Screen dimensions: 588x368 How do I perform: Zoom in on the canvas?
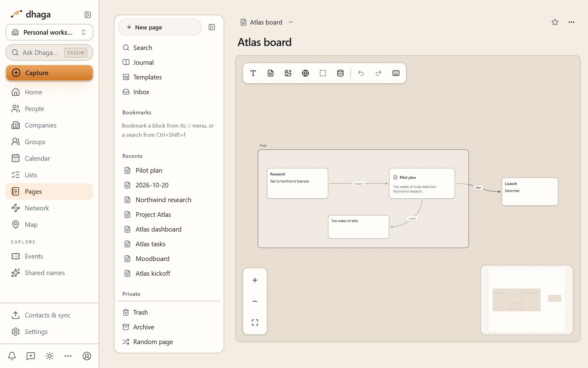255,280
